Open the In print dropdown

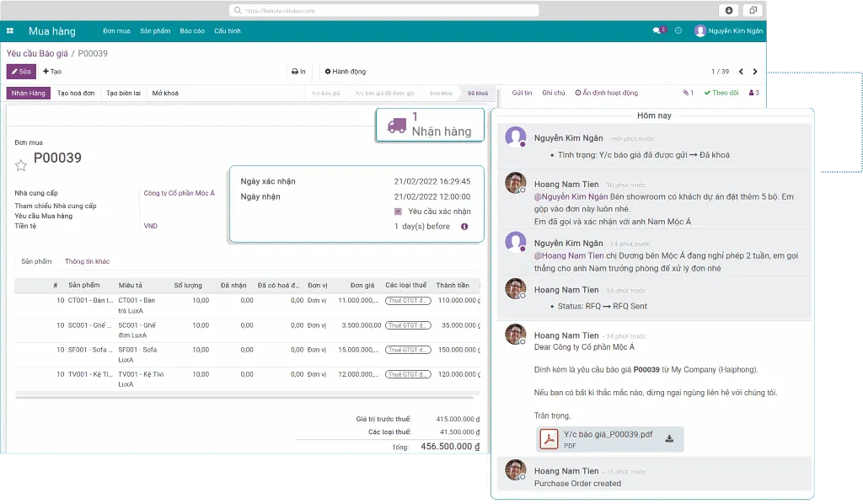click(298, 72)
